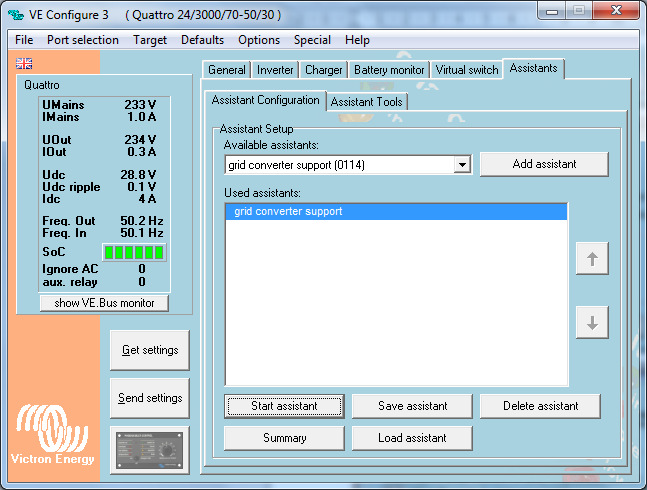Close the VE Configure window
This screenshot has height=490, width=647.
click(616, 11)
